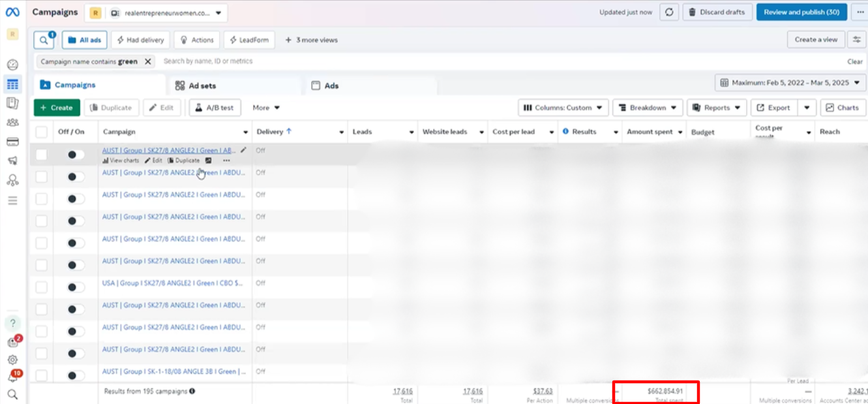Click the Meta logo icon
Screen dimensions: 868x404
[x=12, y=12]
